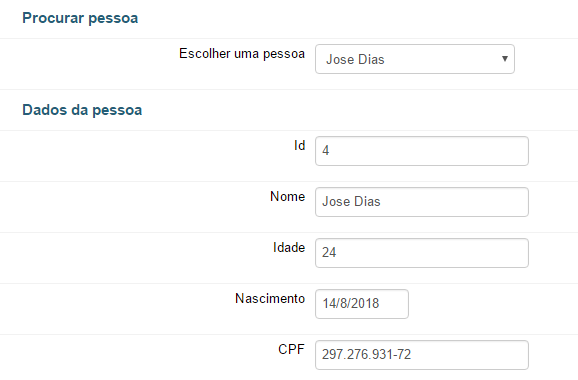Click the Idade label

(289, 247)
